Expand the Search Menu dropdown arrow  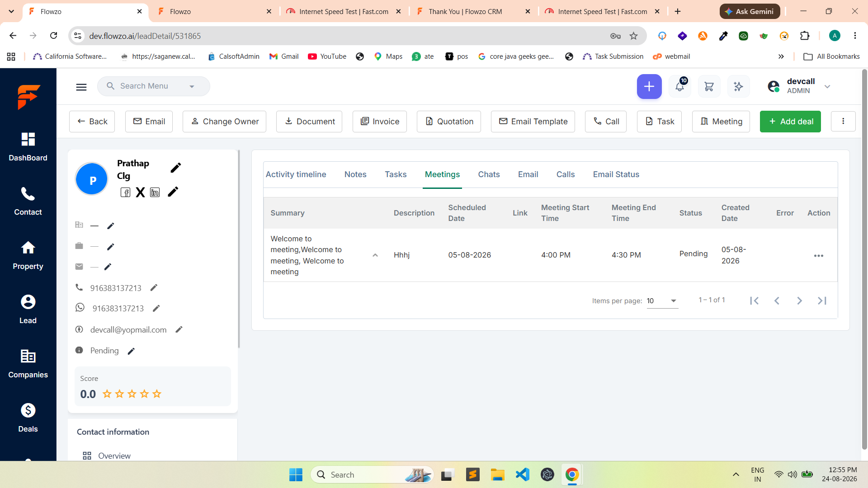click(x=192, y=86)
